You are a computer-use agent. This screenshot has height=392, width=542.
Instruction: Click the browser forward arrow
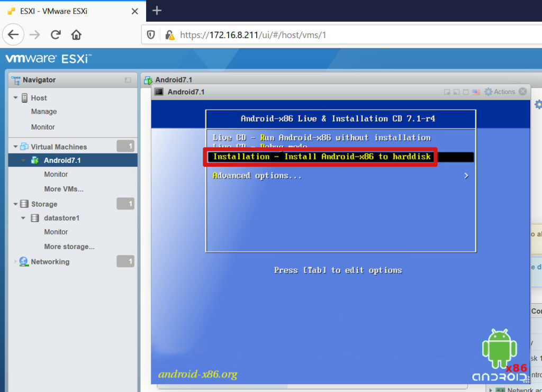point(34,34)
